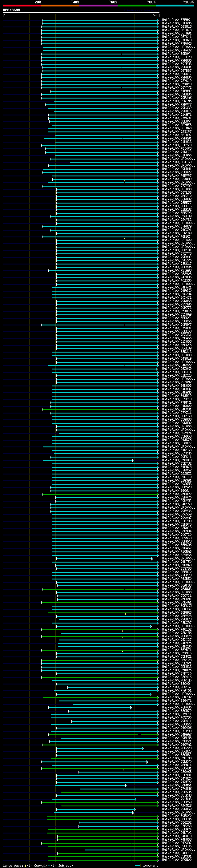Select the hit label UniRef100_P48153
Screen dimensions: 197x868
177,504
